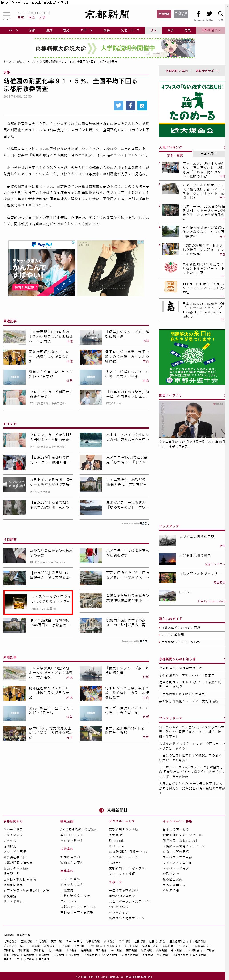Click the PayPal ad info icon
The height and width of the screenshot is (980, 229).
pos(73,242)
